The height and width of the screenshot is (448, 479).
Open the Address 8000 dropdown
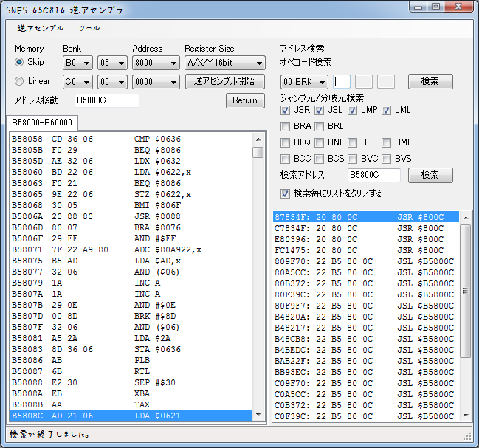click(x=156, y=63)
